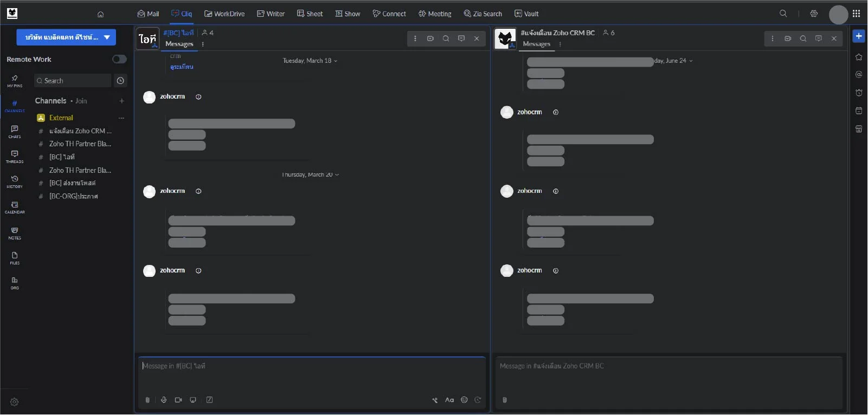The image size is (868, 415).
Task: Open the Mail app
Action: (148, 14)
